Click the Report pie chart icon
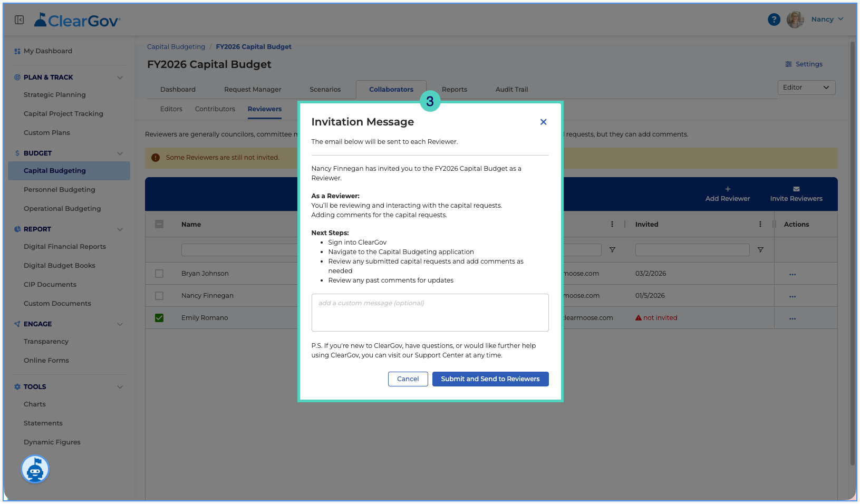860x504 pixels. coord(17,229)
